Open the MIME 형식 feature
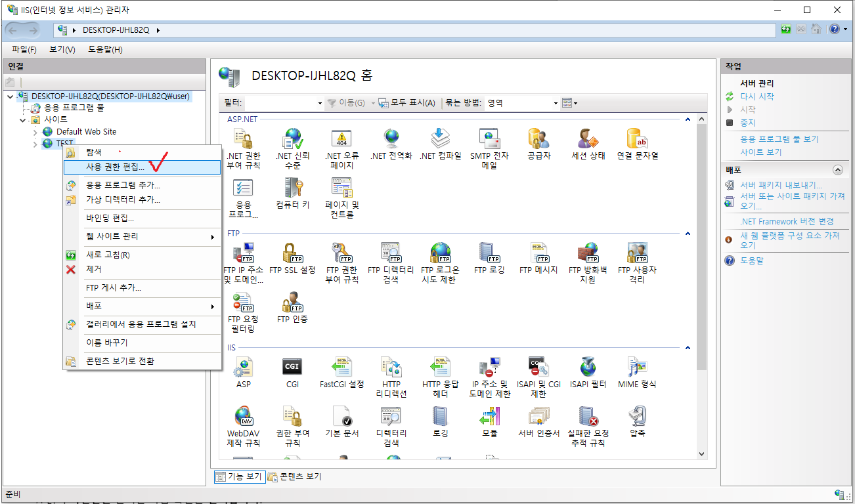 (637, 372)
